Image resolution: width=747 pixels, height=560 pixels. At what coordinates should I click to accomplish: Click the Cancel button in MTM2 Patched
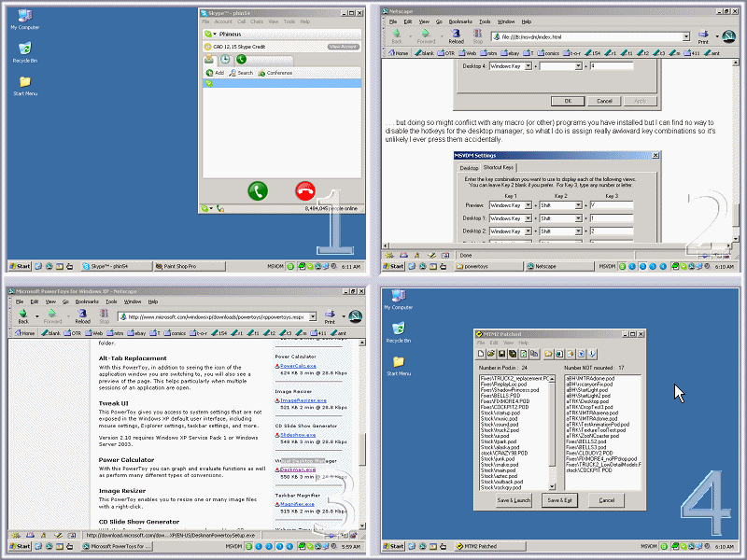click(606, 500)
